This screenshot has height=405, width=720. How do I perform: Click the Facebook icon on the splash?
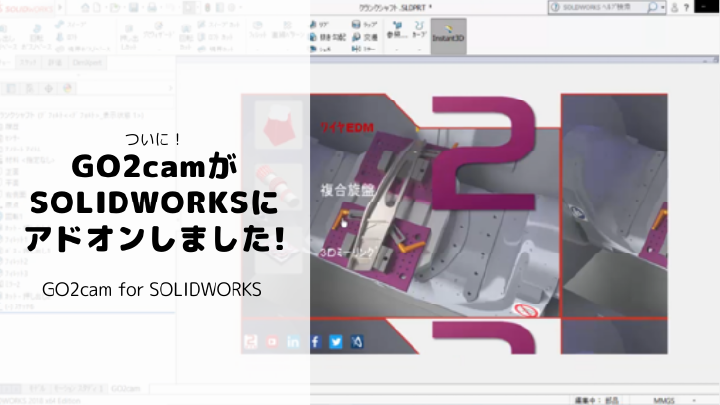pos(315,342)
